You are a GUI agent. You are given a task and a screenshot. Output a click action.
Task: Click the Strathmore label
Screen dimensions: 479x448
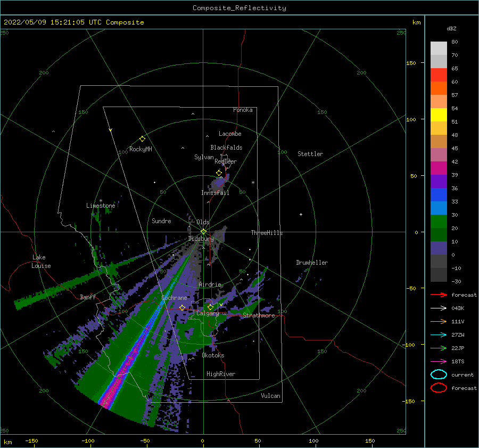(259, 315)
